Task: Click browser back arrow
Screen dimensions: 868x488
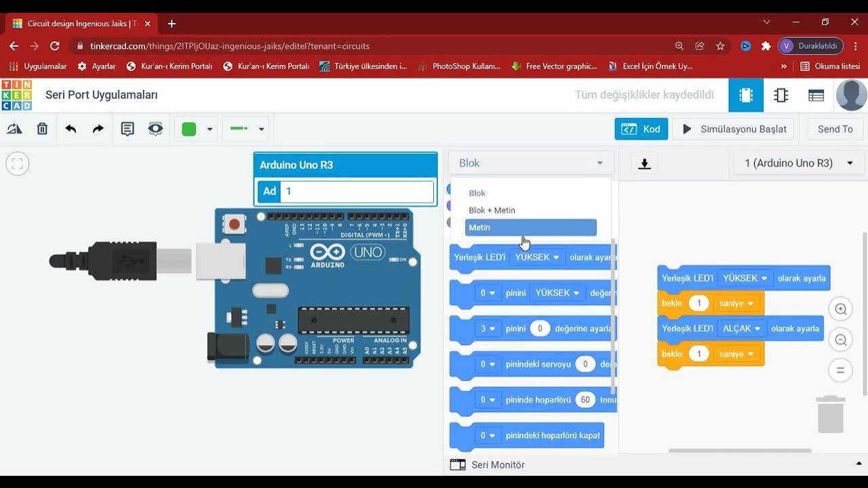Action: pyautogui.click(x=14, y=46)
